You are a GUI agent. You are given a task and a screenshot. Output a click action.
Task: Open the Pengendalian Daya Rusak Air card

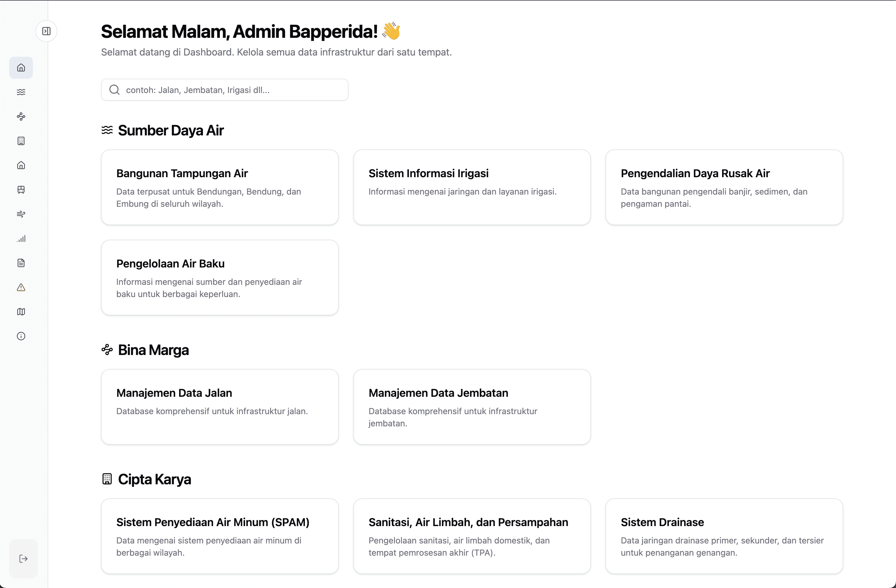click(x=724, y=187)
